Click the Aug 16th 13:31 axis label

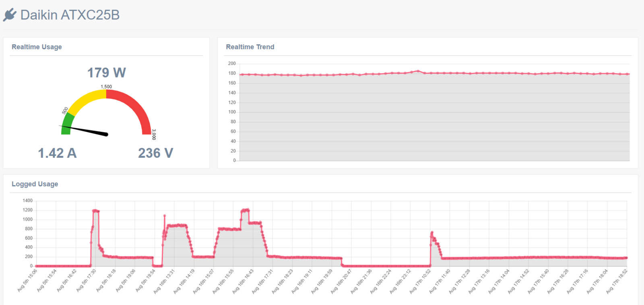click(x=164, y=281)
